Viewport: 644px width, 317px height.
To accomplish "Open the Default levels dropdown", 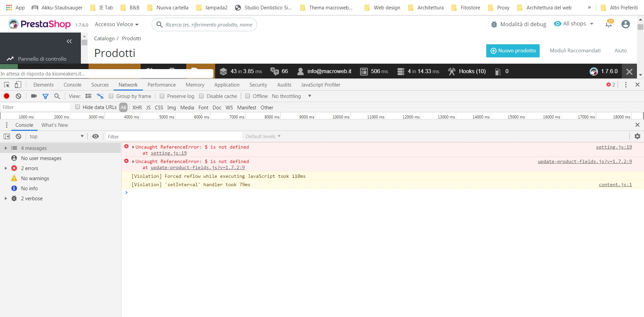I will coord(263,136).
